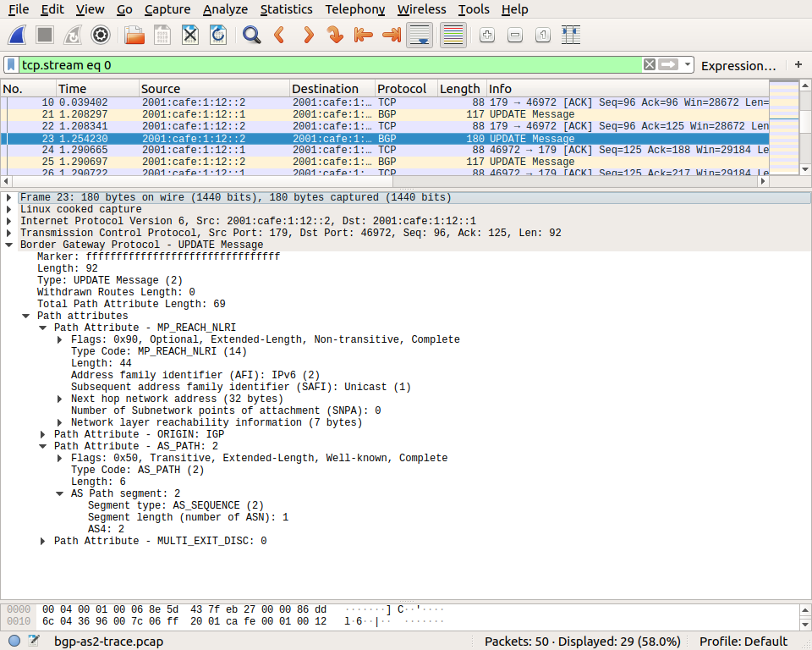
Task: Go to specified packet icon
Action: [335, 36]
